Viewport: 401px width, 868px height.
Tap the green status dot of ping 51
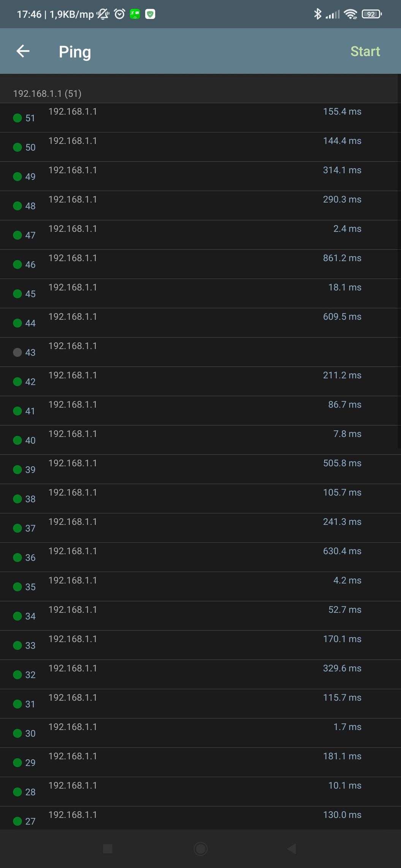click(x=17, y=118)
